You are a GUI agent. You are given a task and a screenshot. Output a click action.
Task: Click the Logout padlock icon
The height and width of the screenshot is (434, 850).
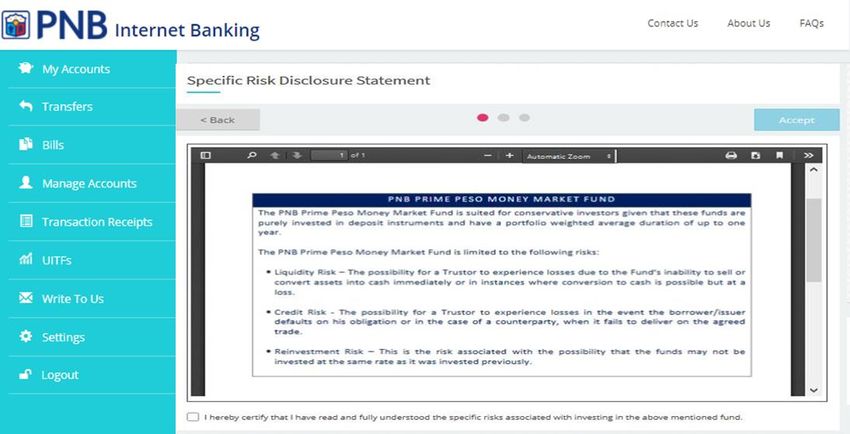25,374
